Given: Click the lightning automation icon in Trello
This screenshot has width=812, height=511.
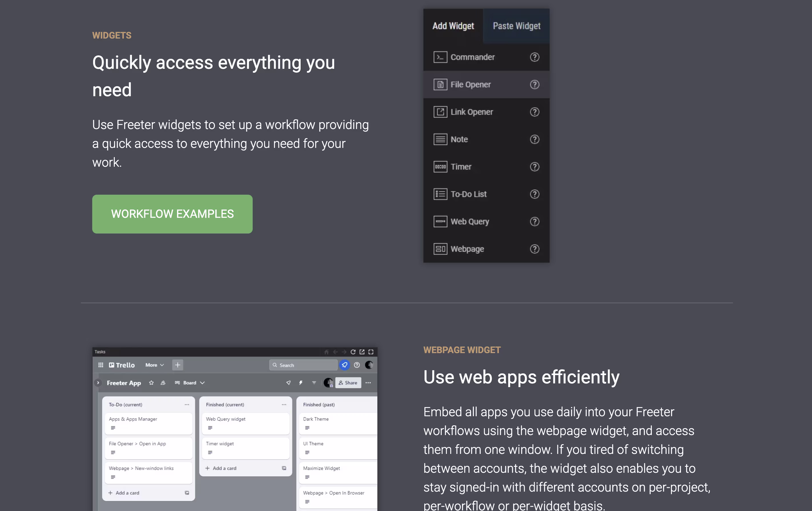Looking at the screenshot, I should click(x=300, y=383).
